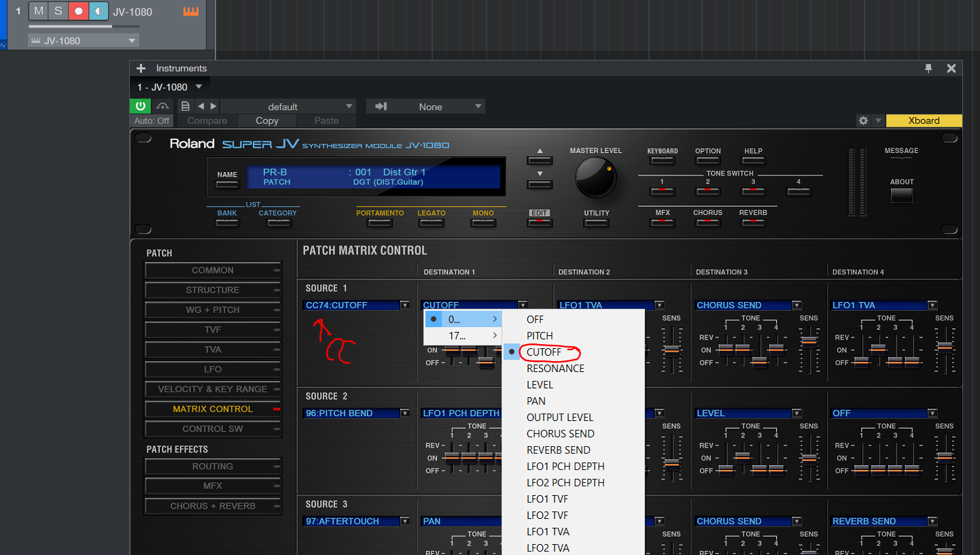Open the CATEGORY list button

point(277,222)
